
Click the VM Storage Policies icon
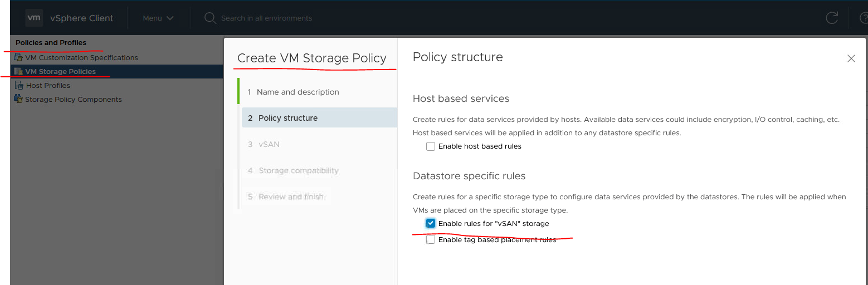click(18, 71)
